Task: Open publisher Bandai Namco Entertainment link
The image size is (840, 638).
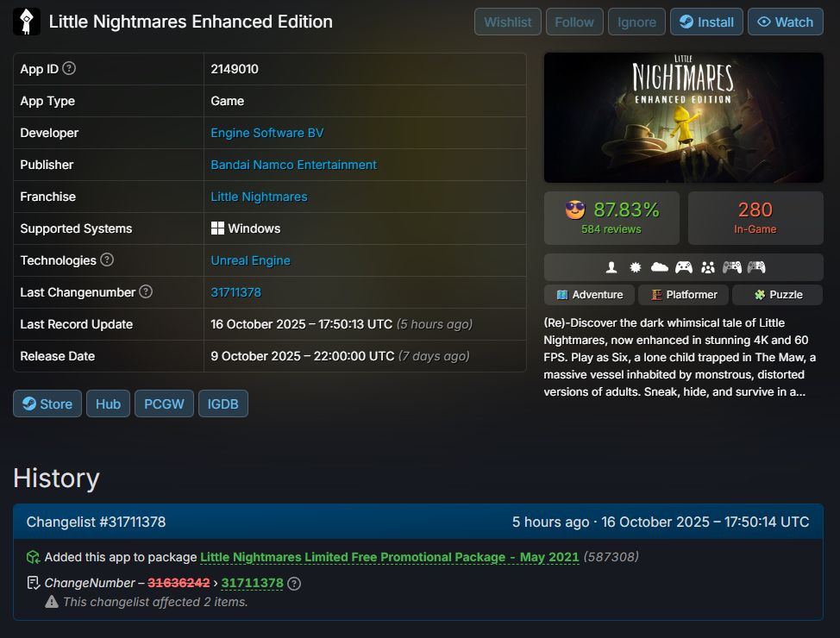Action: (x=293, y=165)
